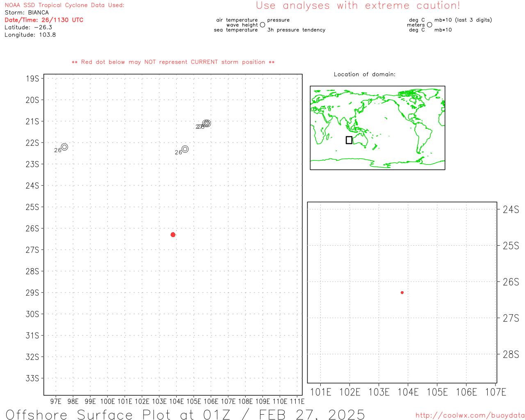Click the red storm position dot on main map
This screenshot has height=420, width=525.
[x=173, y=235]
